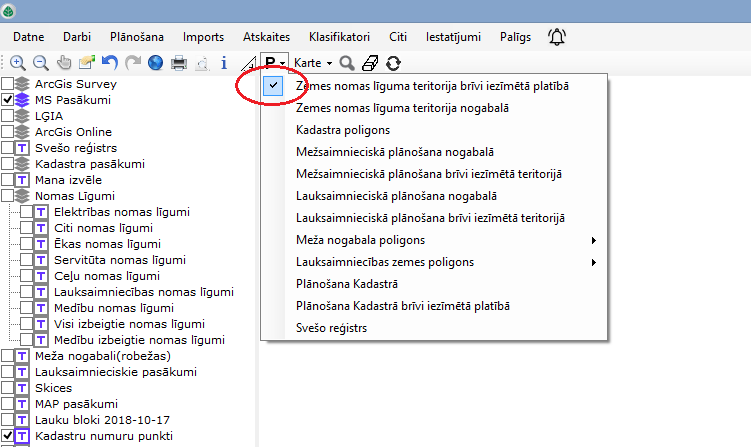Select Lauku bloki 2018-10-17 layer label
The image size is (751, 447).
102,420
